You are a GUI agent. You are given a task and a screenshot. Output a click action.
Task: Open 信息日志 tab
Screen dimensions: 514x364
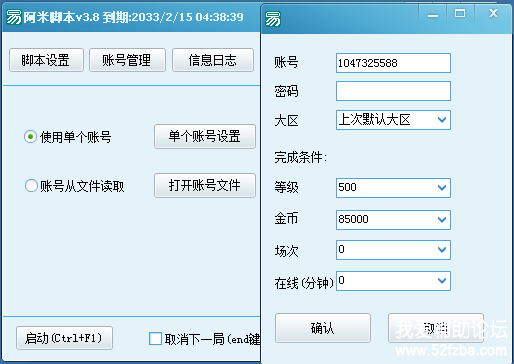tap(213, 60)
